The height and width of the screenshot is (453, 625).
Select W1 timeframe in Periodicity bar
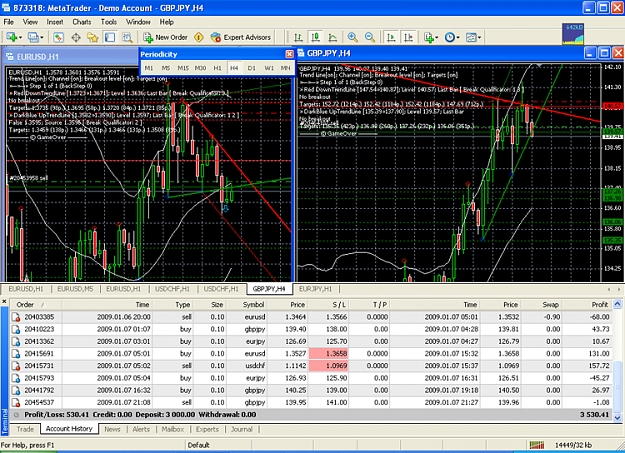[x=269, y=68]
